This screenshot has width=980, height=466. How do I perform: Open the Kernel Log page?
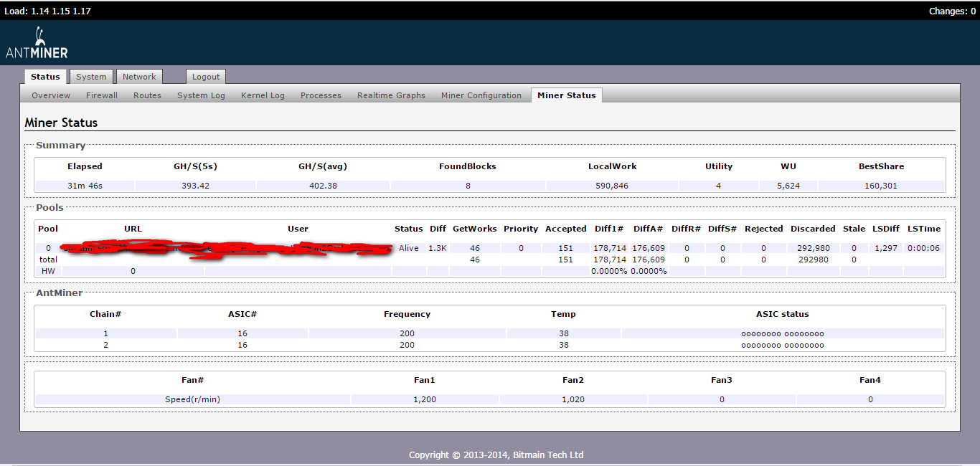tap(263, 95)
